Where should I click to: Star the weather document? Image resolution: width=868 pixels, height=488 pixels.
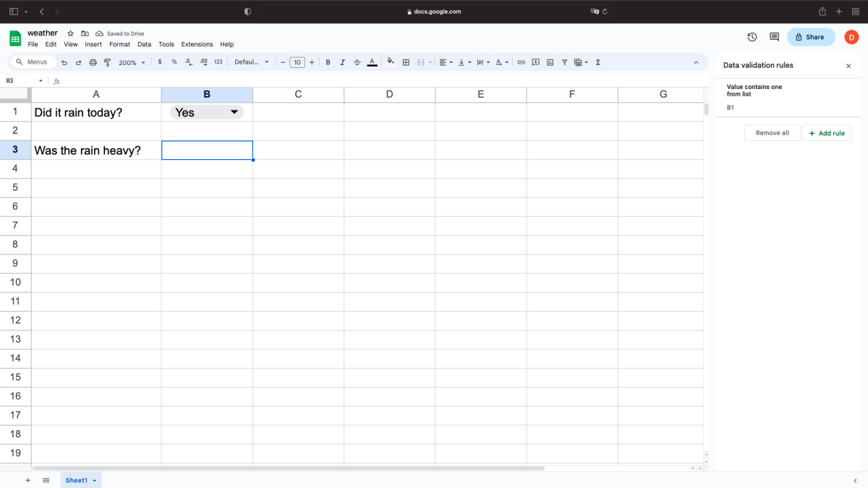tap(70, 33)
